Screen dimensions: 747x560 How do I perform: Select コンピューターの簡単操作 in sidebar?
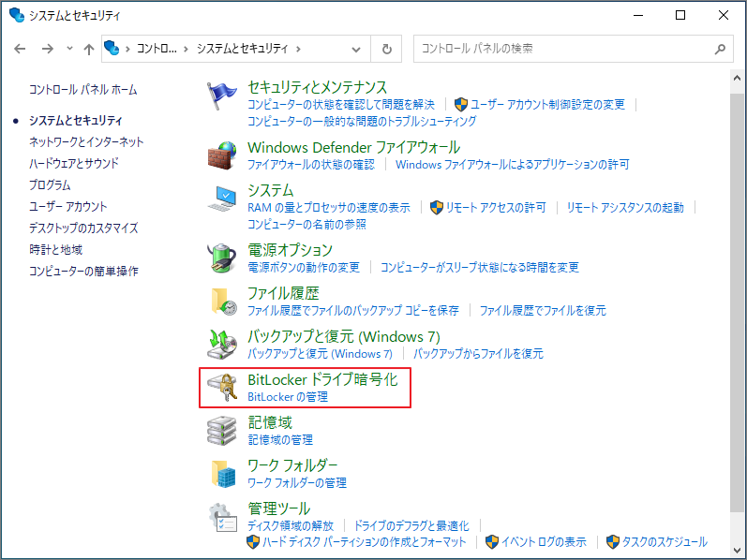[83, 271]
